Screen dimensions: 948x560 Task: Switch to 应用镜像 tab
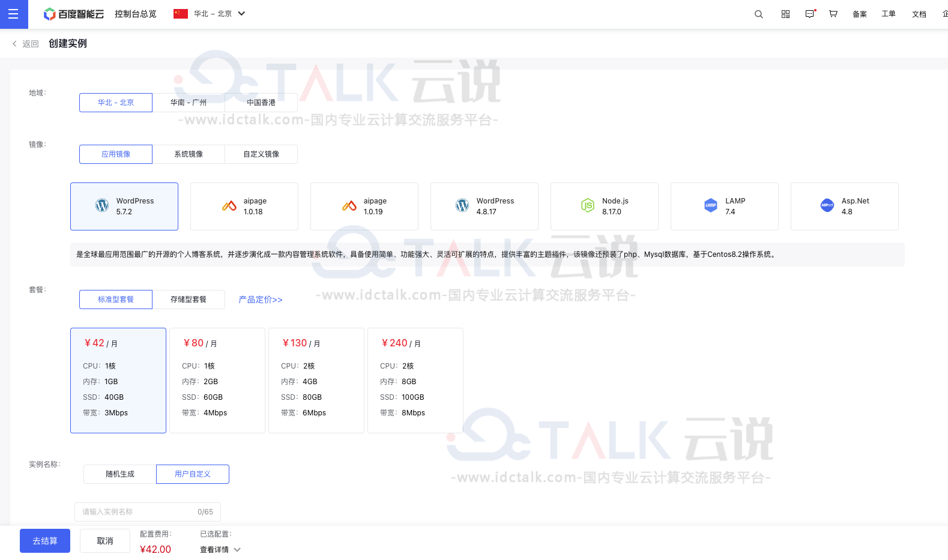pos(116,154)
